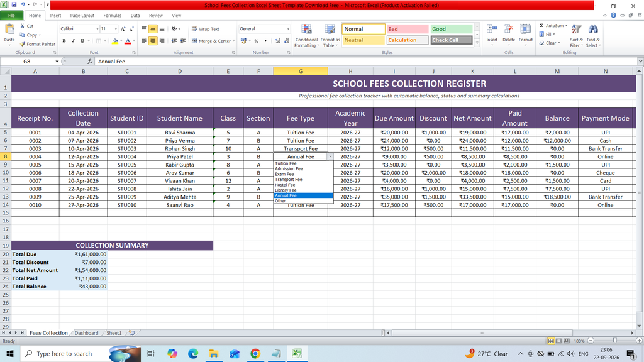644x362 pixels.
Task: Toggle Align Text Left
Action: 144,41
